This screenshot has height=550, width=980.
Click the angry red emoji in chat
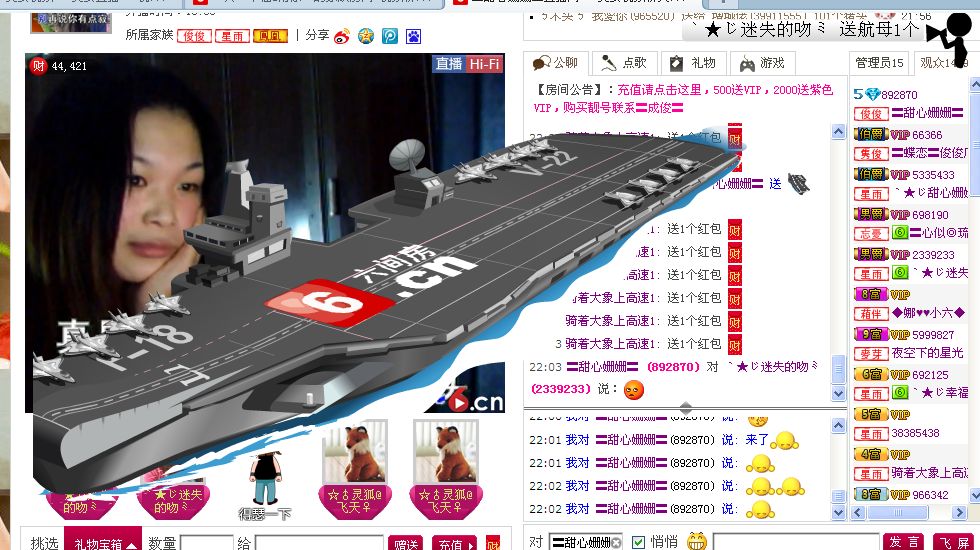[x=633, y=389]
